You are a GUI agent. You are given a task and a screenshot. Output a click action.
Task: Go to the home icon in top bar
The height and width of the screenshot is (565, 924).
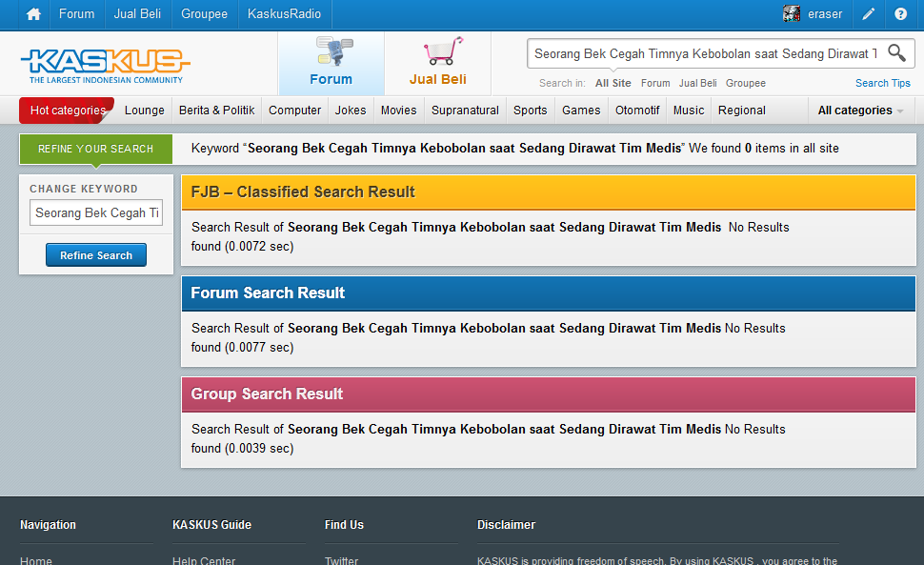point(33,14)
